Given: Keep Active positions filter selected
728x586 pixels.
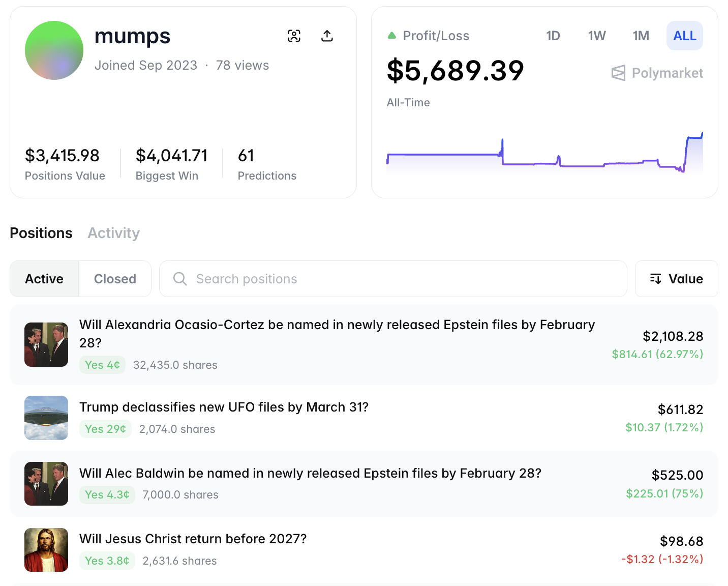Looking at the screenshot, I should [44, 279].
